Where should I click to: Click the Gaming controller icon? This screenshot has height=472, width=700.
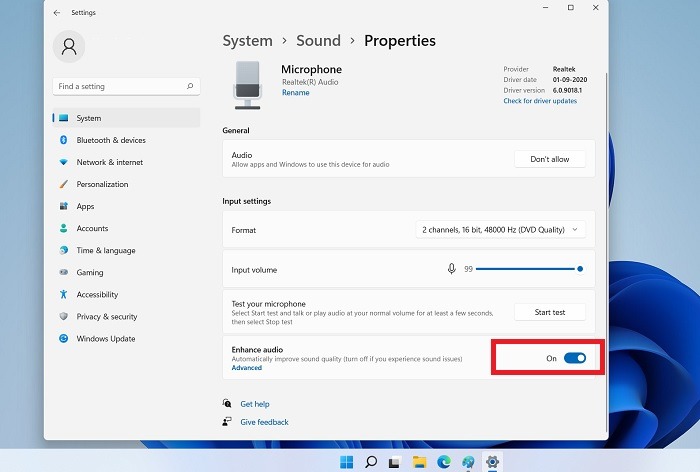[63, 272]
